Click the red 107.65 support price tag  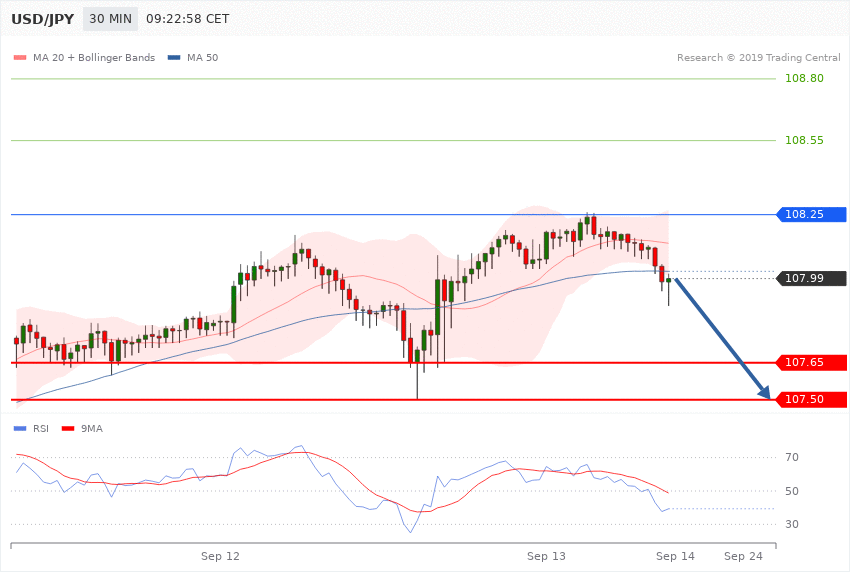tap(811, 363)
